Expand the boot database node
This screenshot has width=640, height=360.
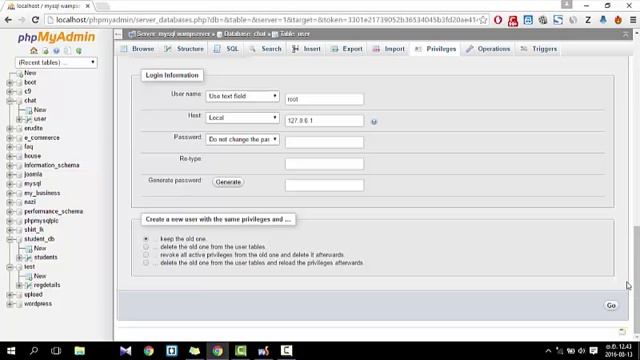pos(10,82)
